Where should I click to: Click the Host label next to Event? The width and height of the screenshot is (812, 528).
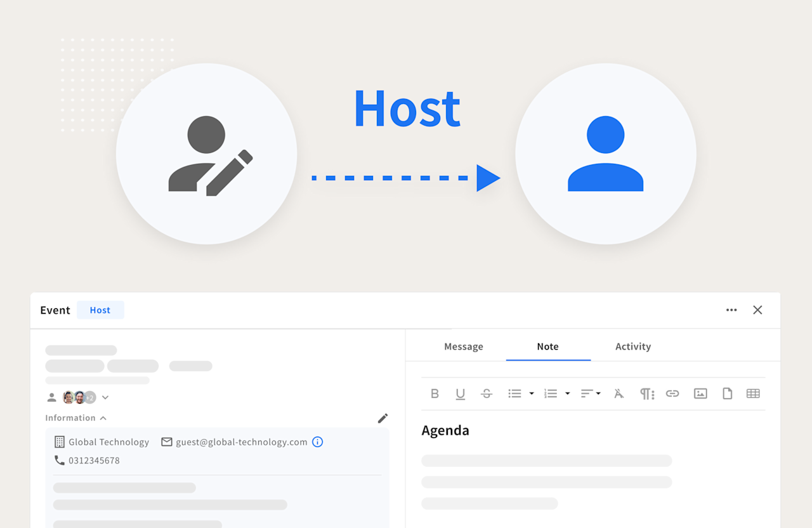(100, 310)
